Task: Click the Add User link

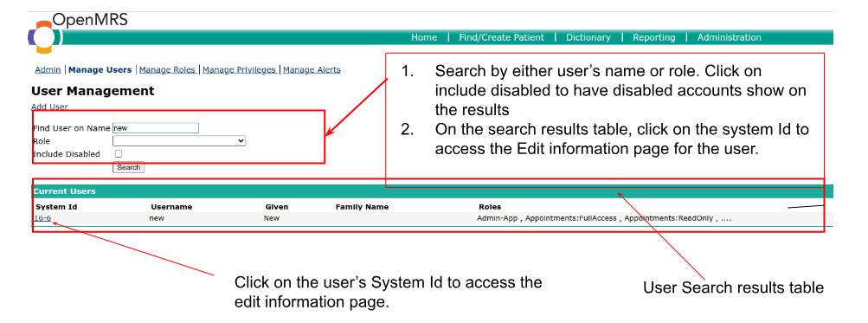Action: pos(50,107)
